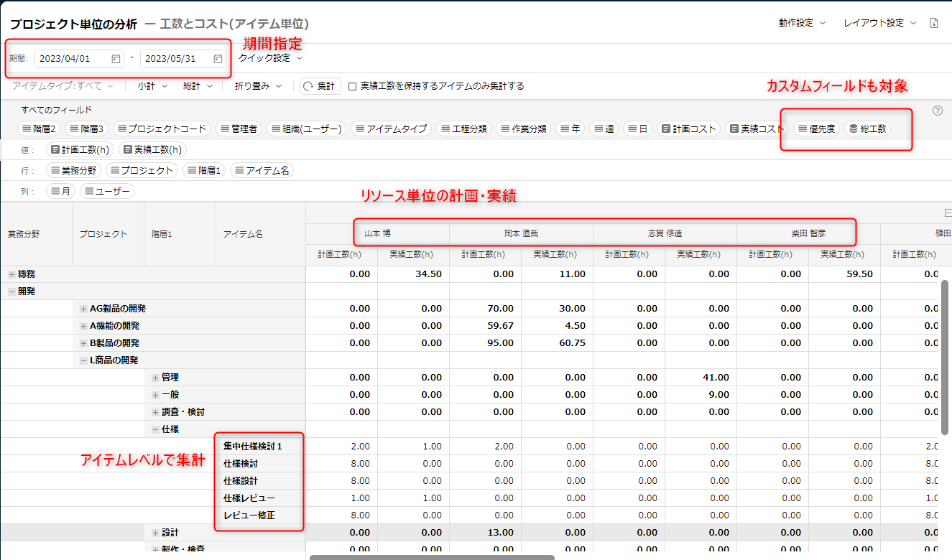Open the クイック設定 dropdown

pos(270,58)
